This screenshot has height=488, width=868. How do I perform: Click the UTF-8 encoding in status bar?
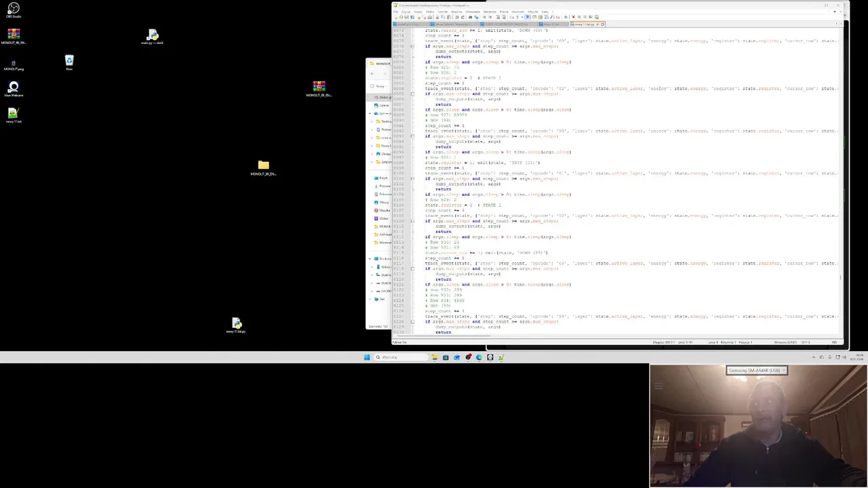click(806, 342)
